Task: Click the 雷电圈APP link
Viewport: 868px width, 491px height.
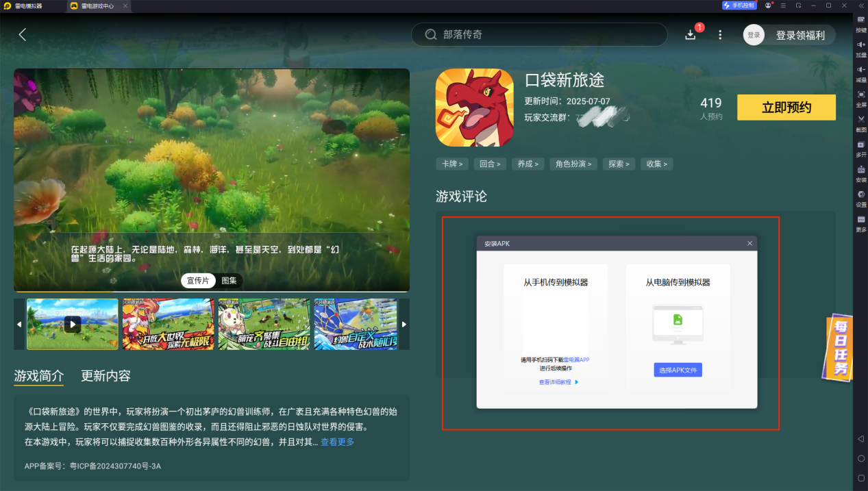Action: tap(576, 360)
